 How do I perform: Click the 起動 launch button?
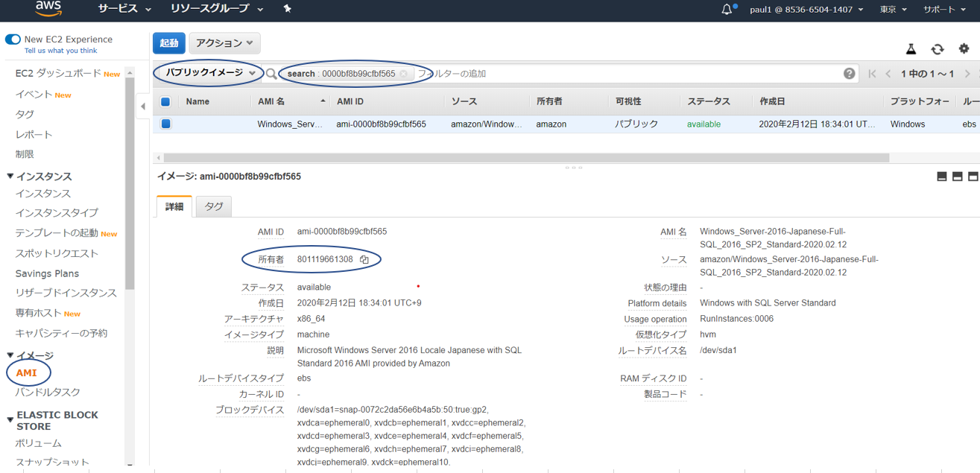click(x=169, y=43)
